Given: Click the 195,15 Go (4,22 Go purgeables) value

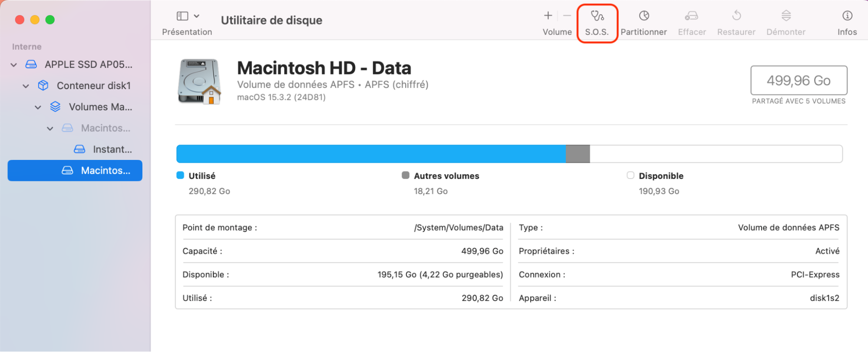Looking at the screenshot, I should coord(440,275).
